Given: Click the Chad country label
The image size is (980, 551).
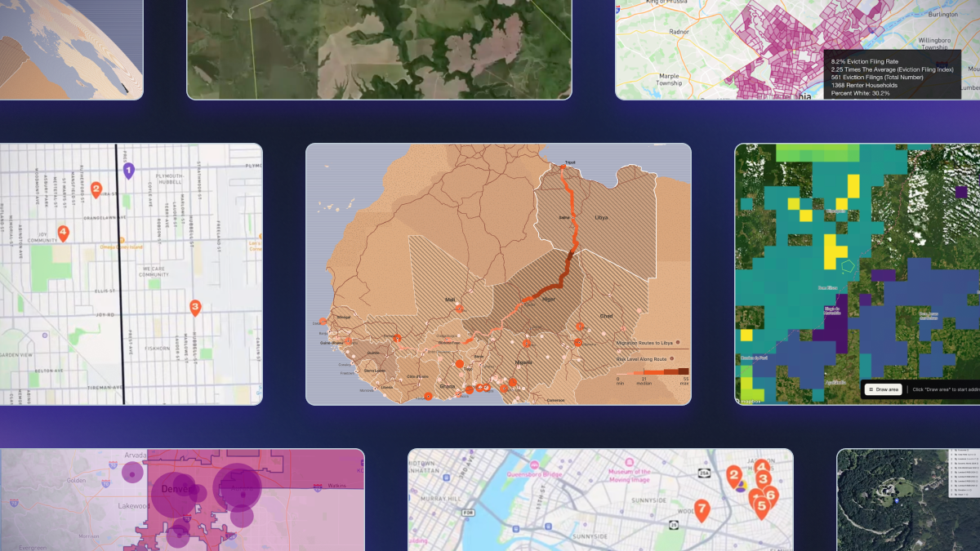Looking at the screenshot, I should pyautogui.click(x=605, y=315).
